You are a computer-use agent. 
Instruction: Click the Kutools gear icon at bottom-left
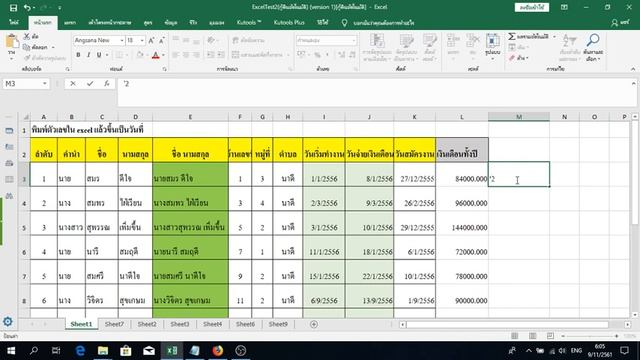point(8,322)
